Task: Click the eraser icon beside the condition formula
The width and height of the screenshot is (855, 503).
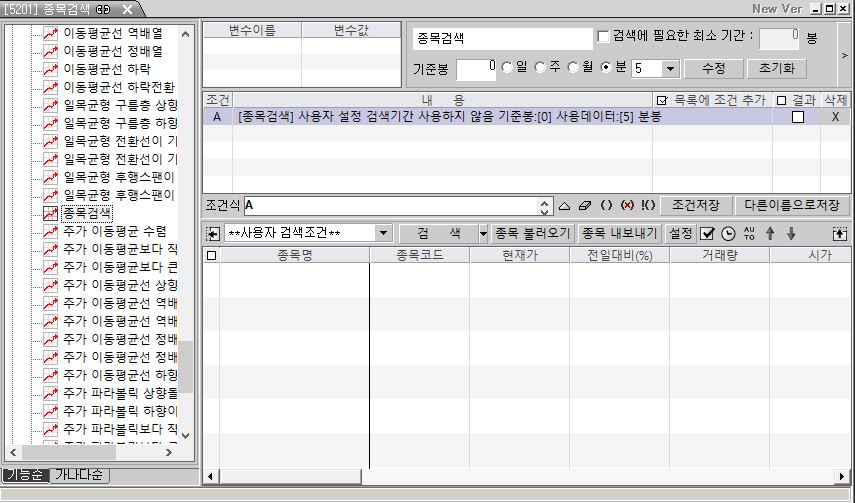Action: click(586, 206)
